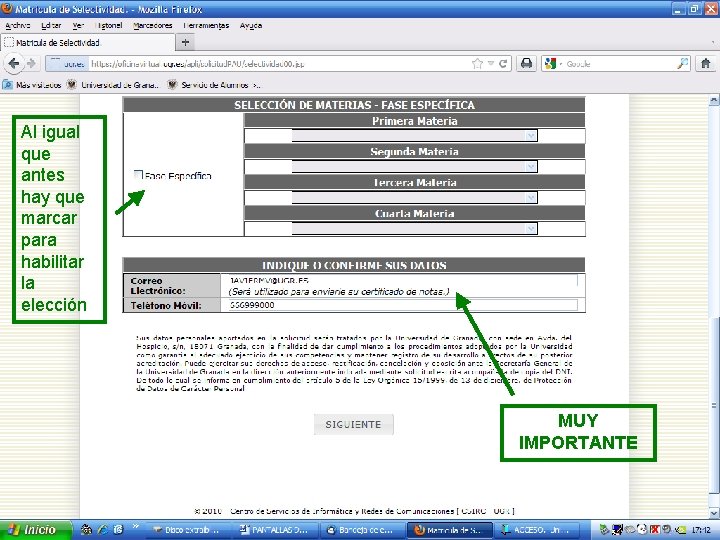Go to the home page icon

coord(706,63)
